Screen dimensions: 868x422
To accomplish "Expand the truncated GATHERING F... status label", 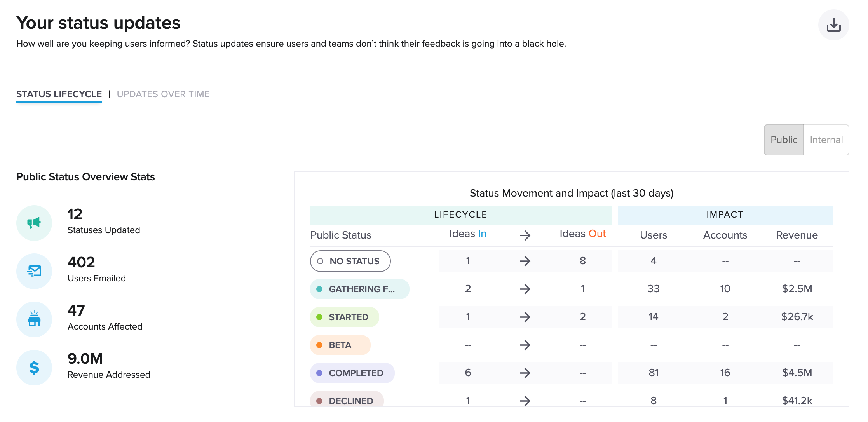I will [x=359, y=289].
